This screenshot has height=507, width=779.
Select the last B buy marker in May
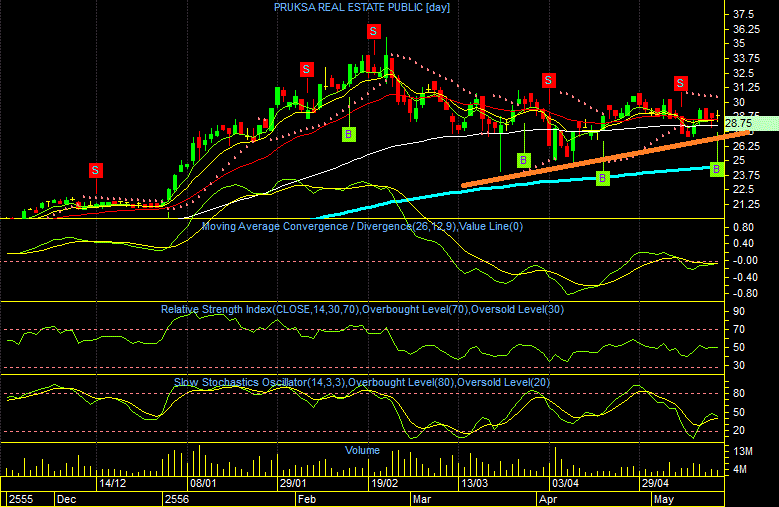tap(716, 169)
